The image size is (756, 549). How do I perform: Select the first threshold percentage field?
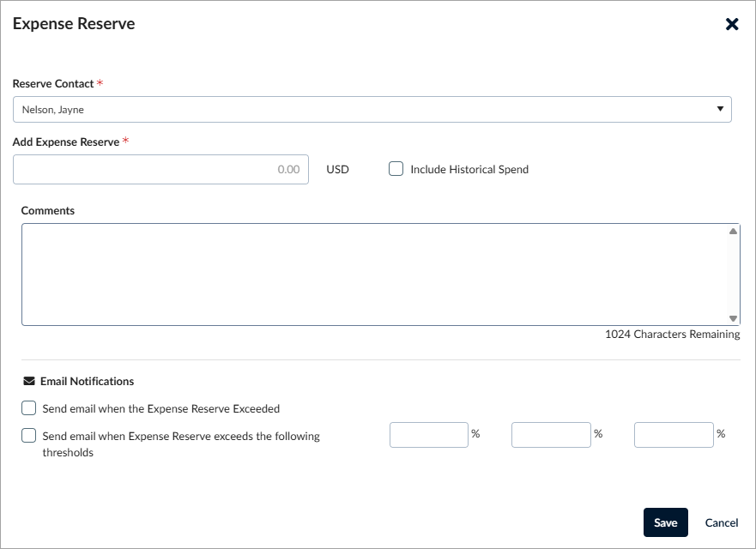pyautogui.click(x=428, y=435)
